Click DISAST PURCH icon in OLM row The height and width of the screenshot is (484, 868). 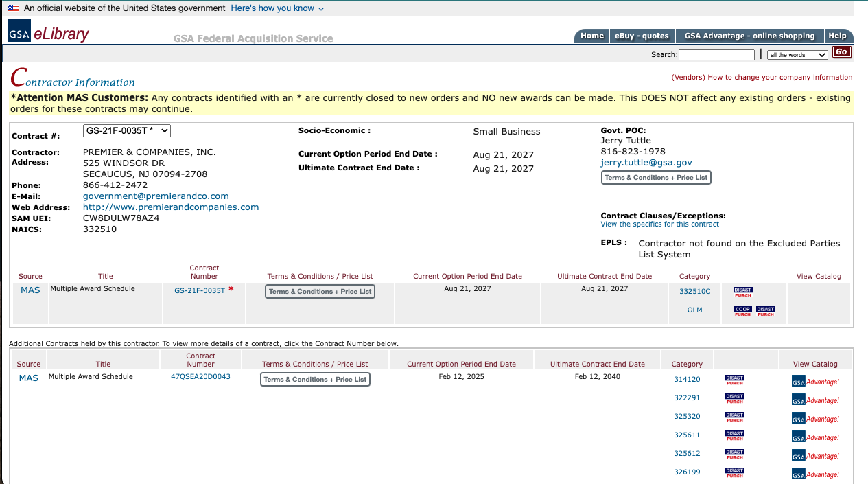click(766, 311)
